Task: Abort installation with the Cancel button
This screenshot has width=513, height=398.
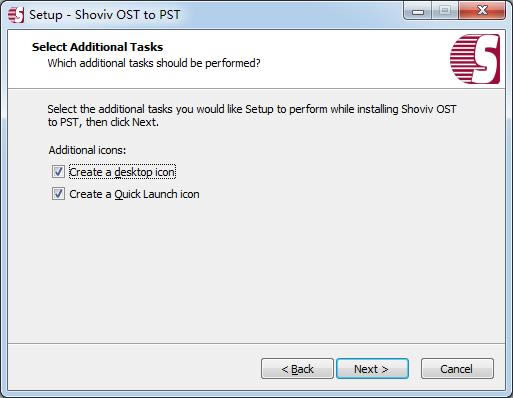Action: (457, 369)
